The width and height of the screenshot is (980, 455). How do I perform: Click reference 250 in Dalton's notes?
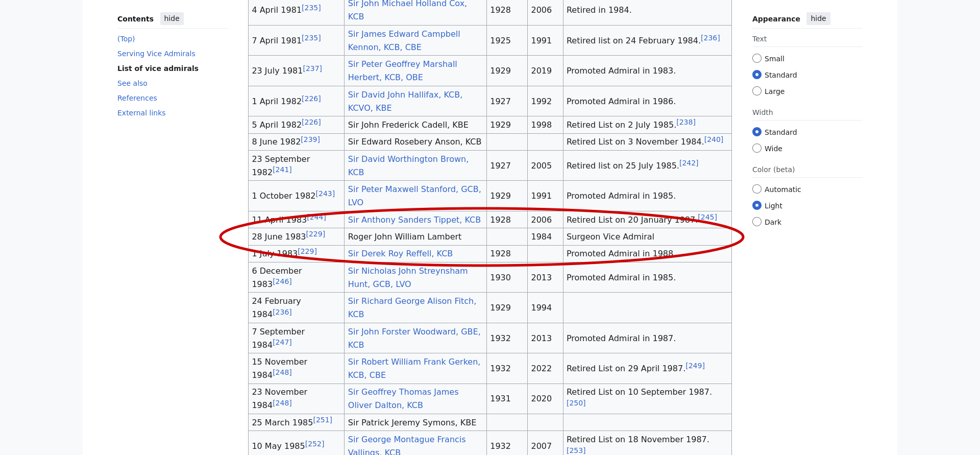click(x=576, y=403)
